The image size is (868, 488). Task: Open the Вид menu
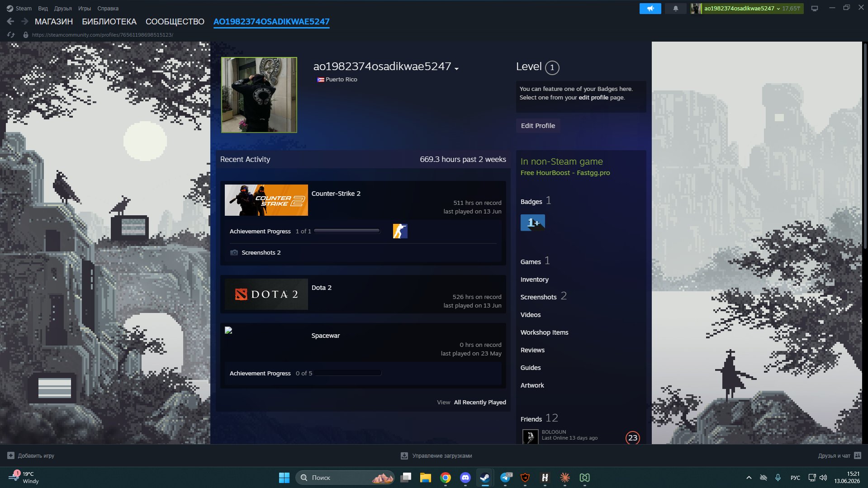coord(43,9)
